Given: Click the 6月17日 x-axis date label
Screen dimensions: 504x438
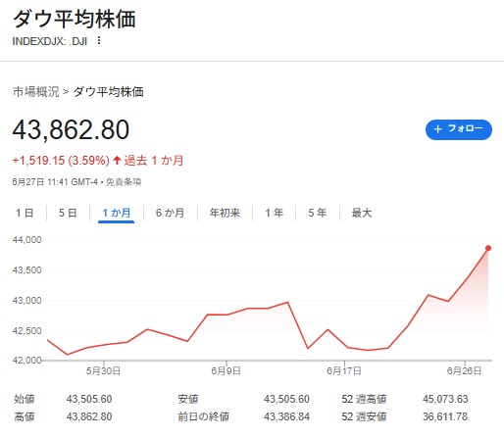Looking at the screenshot, I should 344,371.
